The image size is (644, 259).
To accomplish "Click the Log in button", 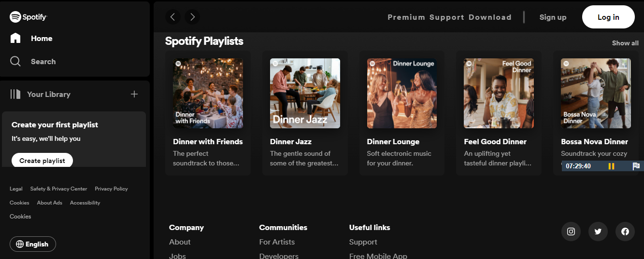I will tap(608, 17).
